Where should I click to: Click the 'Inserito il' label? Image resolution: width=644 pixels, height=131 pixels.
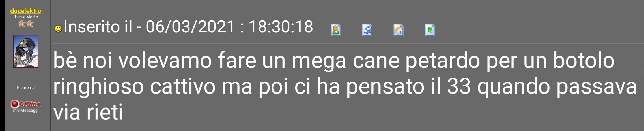pyautogui.click(x=98, y=27)
